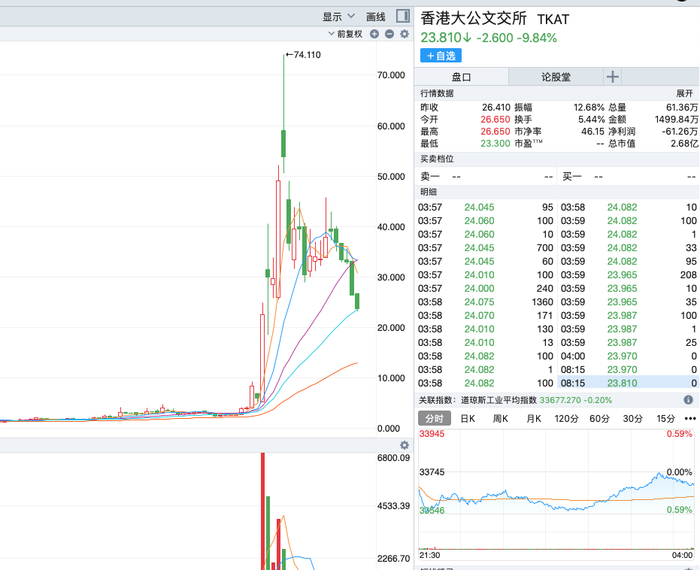Click current price 23.810
Screen dimensions: 700x570
click(441, 37)
